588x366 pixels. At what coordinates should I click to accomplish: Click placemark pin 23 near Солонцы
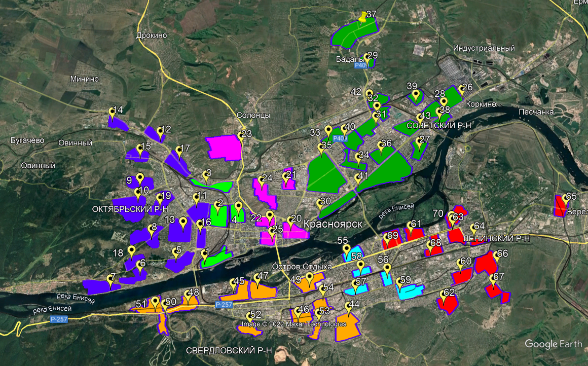point(240,136)
